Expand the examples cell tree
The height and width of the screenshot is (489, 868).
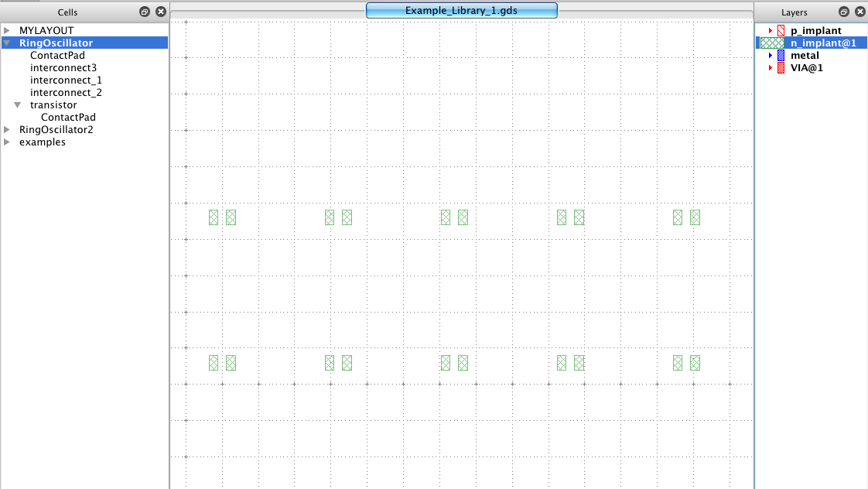(7, 142)
